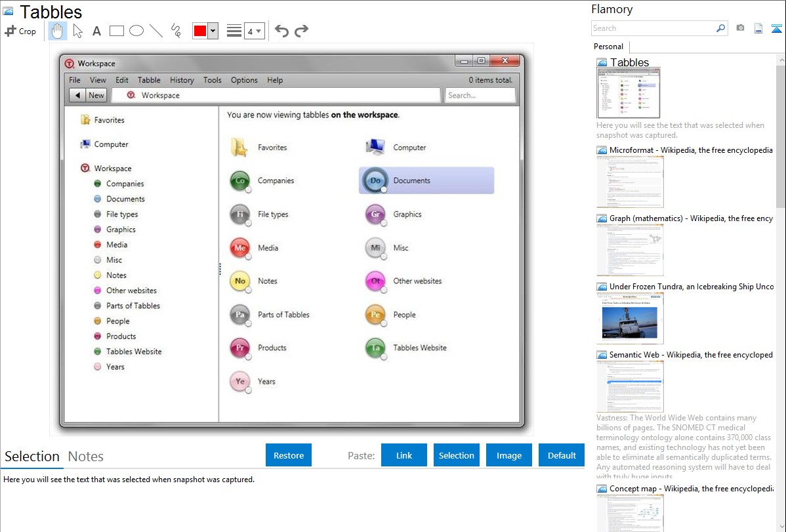Select the Crop tool
The width and height of the screenshot is (786, 532).
[20, 31]
